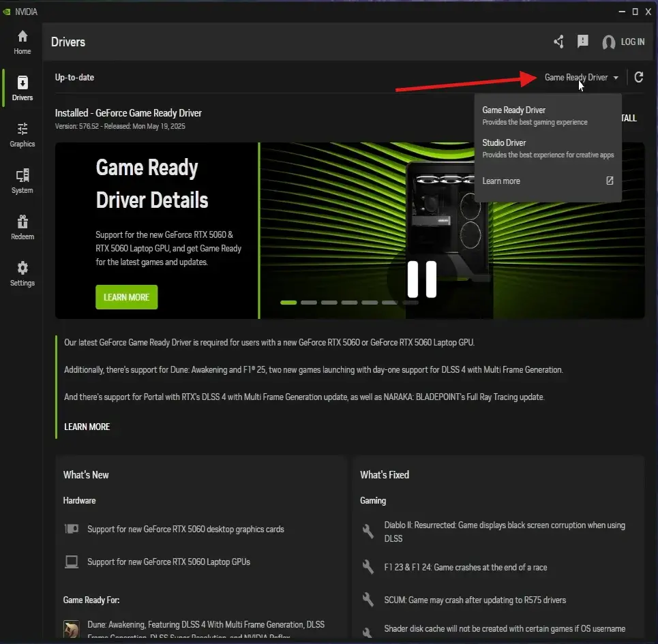
Task: Select the first green carousel indicator
Action: (288, 302)
